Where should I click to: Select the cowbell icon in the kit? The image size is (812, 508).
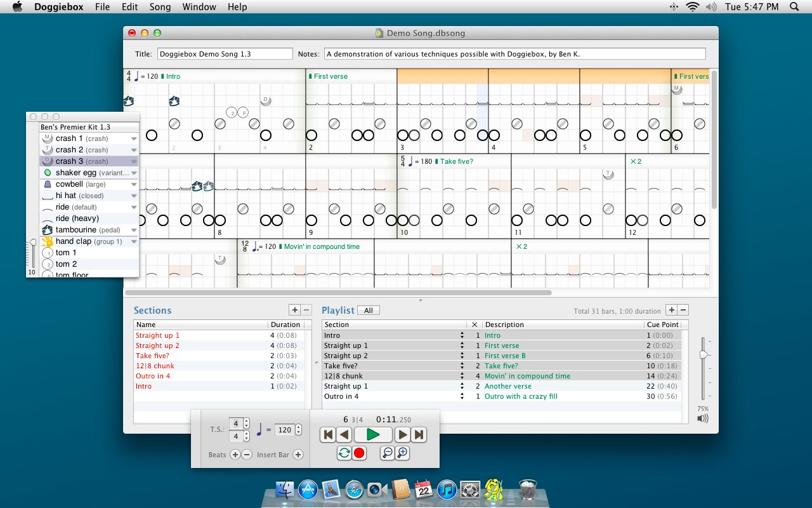click(48, 184)
